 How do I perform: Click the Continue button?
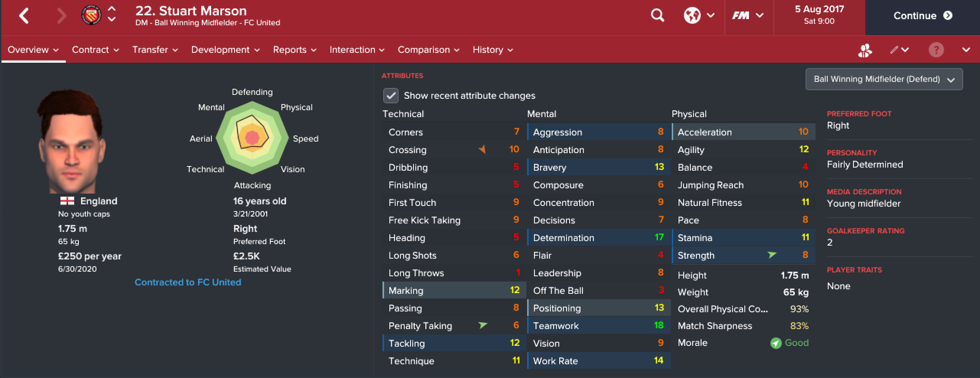(x=922, y=16)
